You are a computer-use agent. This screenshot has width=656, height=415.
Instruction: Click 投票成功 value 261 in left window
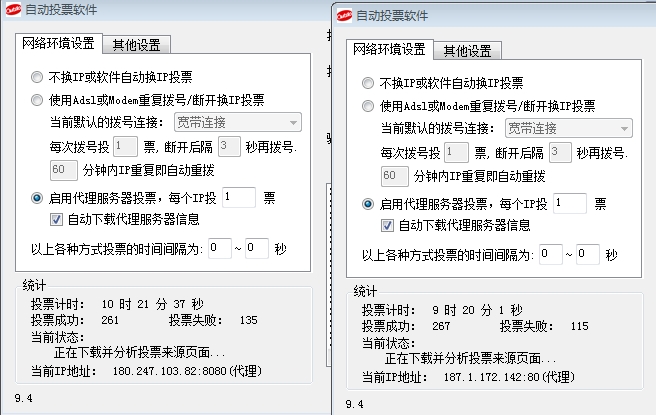(x=110, y=320)
